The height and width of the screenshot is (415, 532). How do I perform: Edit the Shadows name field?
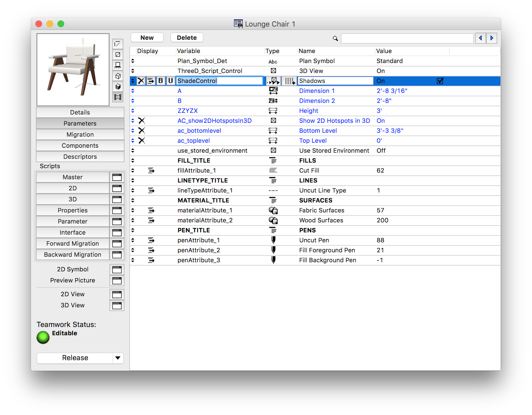(336, 81)
